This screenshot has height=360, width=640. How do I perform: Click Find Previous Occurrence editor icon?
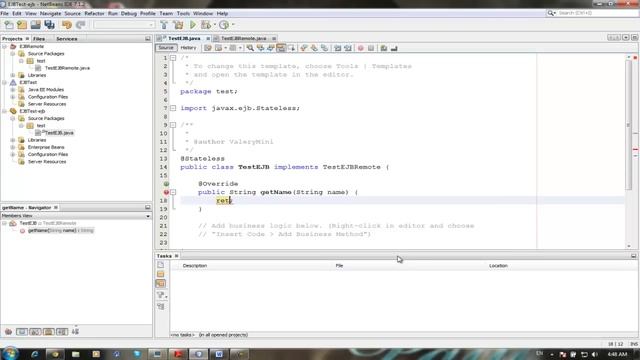point(260,48)
